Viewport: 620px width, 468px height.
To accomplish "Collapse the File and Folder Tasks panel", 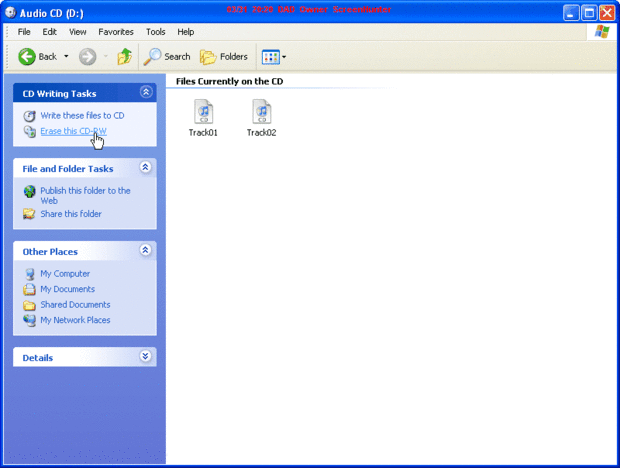I will [146, 167].
